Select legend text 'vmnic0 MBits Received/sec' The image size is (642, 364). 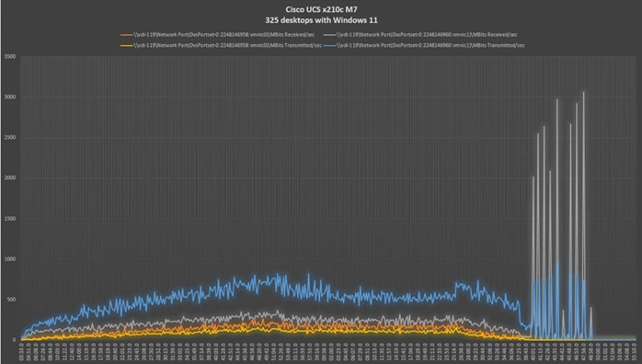point(224,35)
